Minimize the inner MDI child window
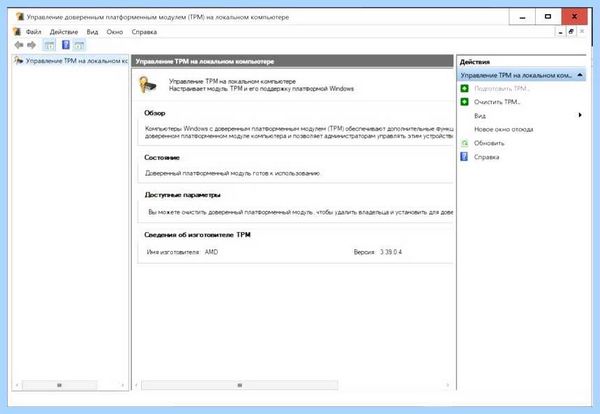The width and height of the screenshot is (600, 414). (x=560, y=32)
